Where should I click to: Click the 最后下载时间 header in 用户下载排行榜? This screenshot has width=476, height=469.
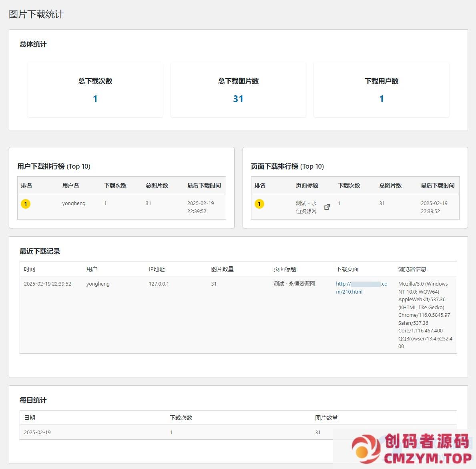click(204, 185)
